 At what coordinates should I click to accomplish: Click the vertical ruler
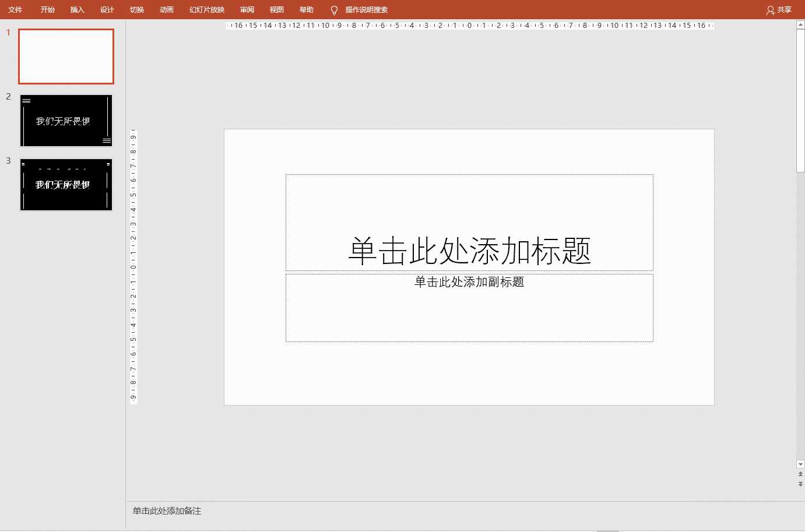tap(133, 267)
